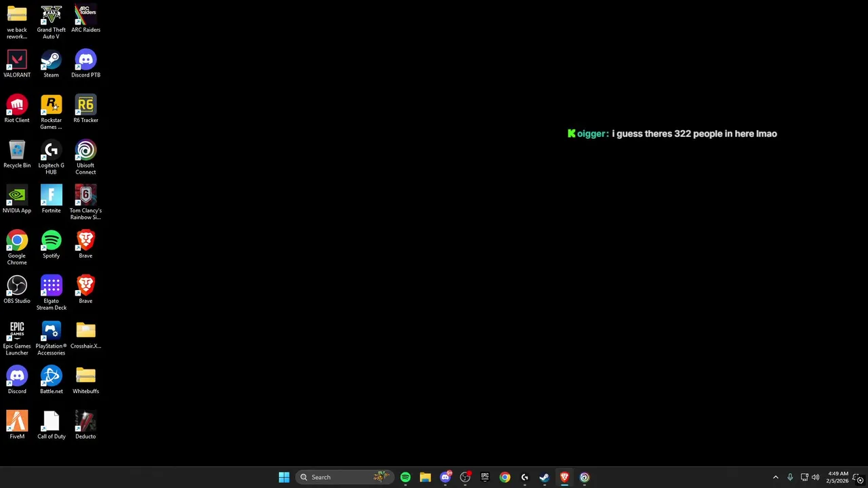Image resolution: width=868 pixels, height=488 pixels.
Task: Open the Windows Start menu
Action: pyautogui.click(x=284, y=477)
